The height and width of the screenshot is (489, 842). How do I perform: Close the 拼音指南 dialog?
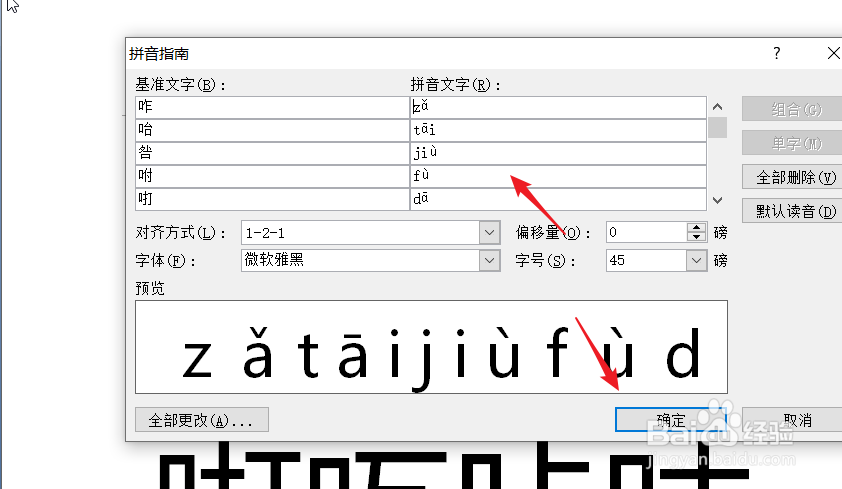(x=833, y=53)
